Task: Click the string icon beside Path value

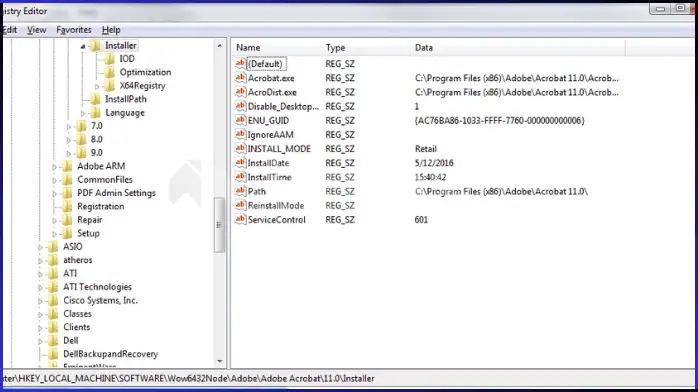Action: pyautogui.click(x=240, y=191)
